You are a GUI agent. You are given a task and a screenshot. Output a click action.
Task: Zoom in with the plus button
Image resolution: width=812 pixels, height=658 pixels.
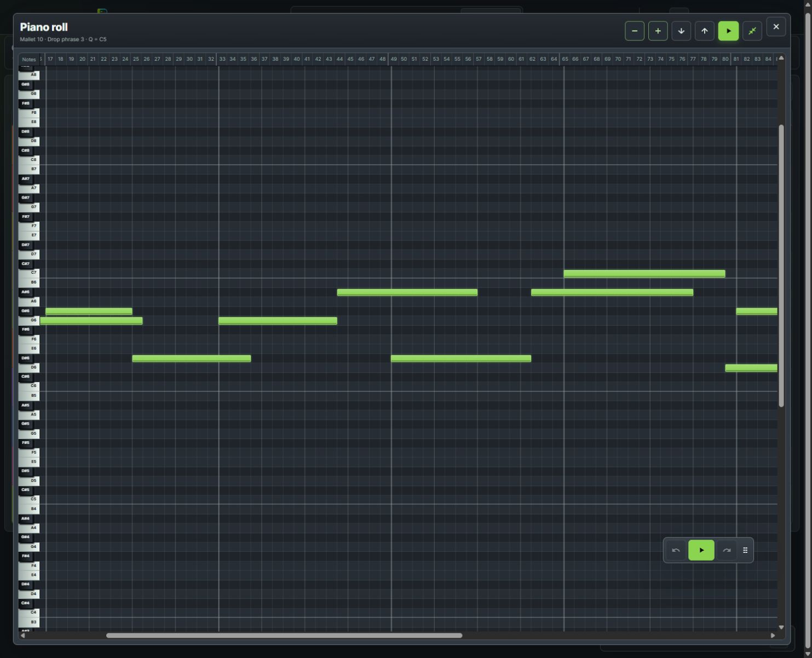[x=658, y=31]
